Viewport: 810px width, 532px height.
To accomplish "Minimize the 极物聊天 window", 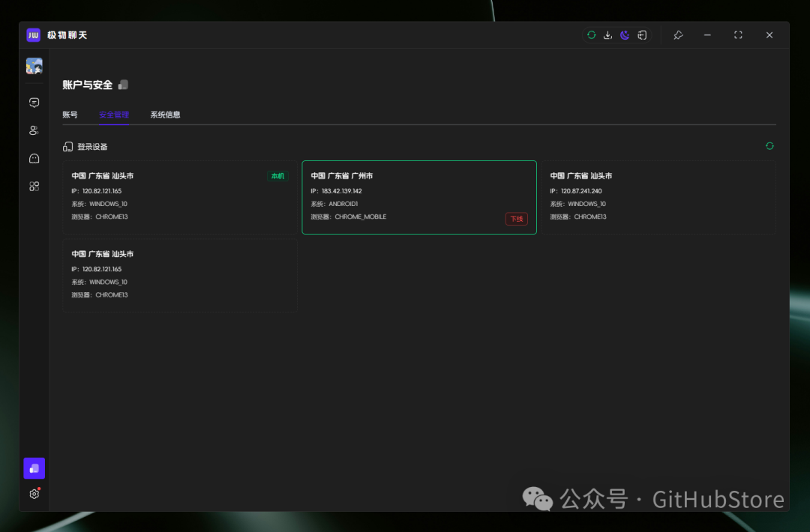I will 707,35.
